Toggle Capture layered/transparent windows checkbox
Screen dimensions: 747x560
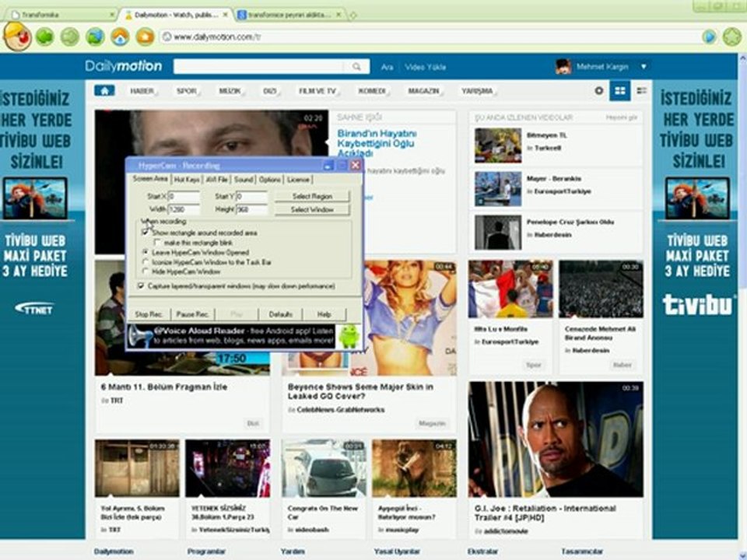141,285
